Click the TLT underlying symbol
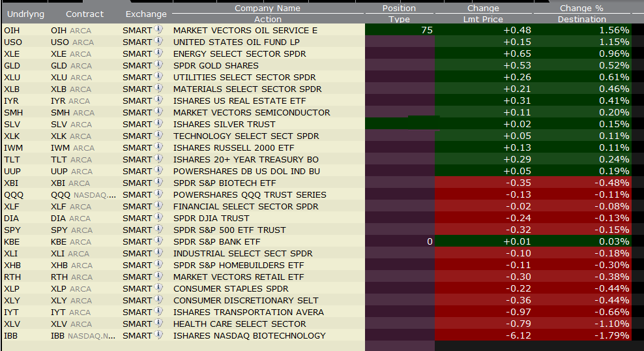Image resolution: width=644 pixels, height=351 pixels. tap(12, 159)
